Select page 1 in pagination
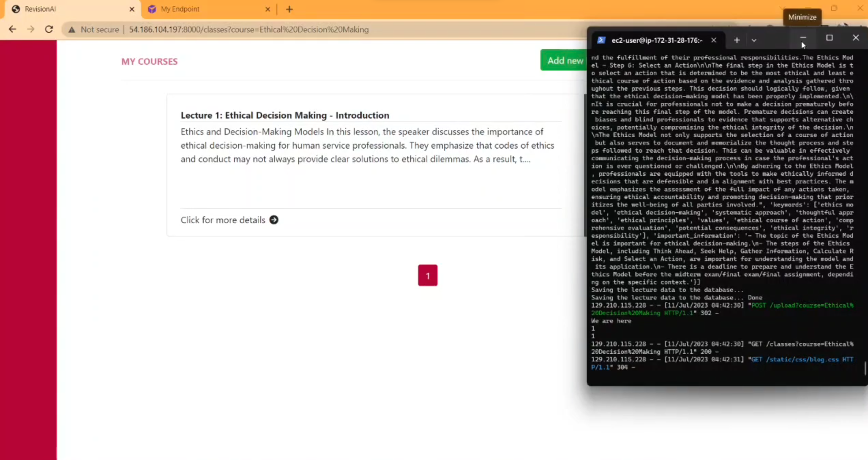The width and height of the screenshot is (868, 460). pos(428,275)
